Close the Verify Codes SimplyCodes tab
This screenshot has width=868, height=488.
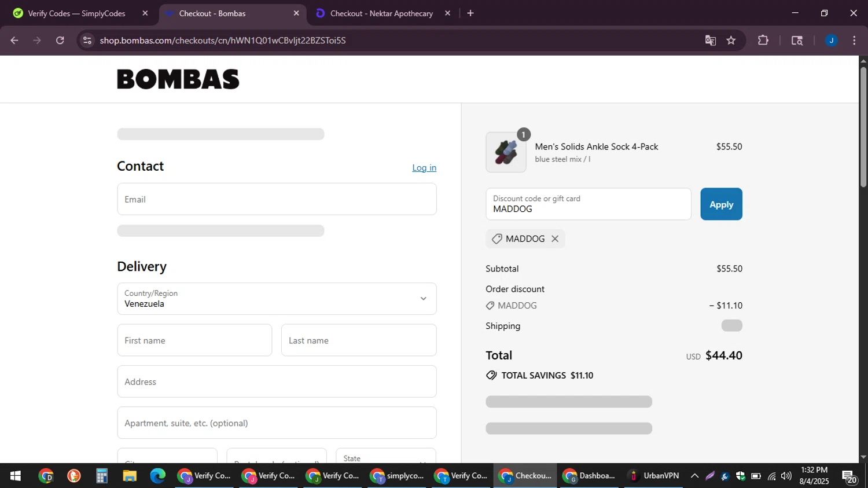coord(145,13)
